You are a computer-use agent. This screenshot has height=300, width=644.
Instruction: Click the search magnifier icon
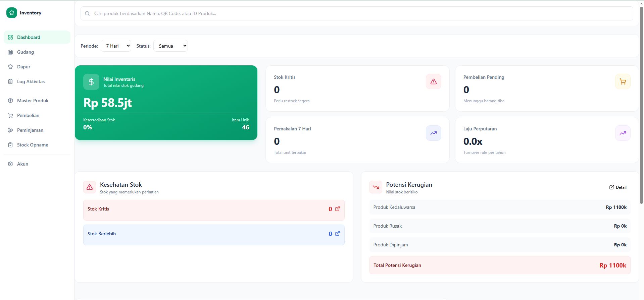click(x=87, y=13)
